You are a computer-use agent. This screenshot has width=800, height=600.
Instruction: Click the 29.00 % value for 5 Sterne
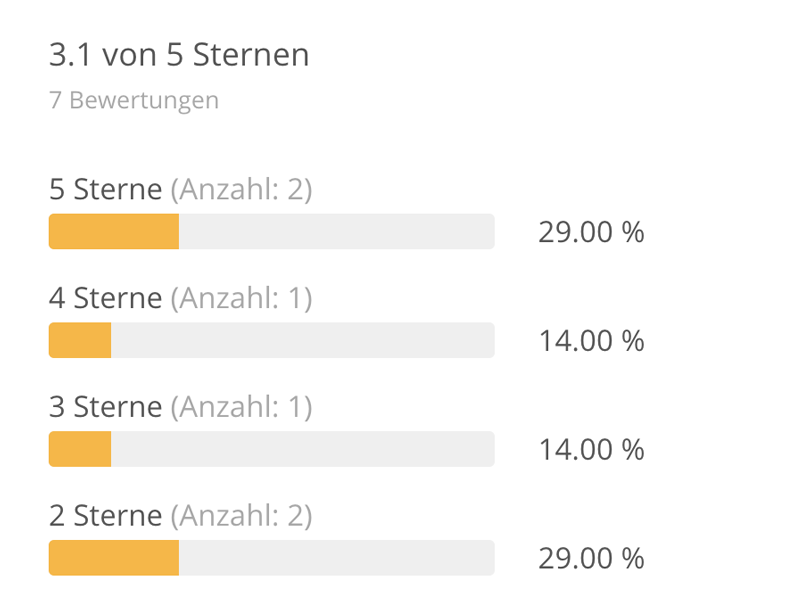591,232
